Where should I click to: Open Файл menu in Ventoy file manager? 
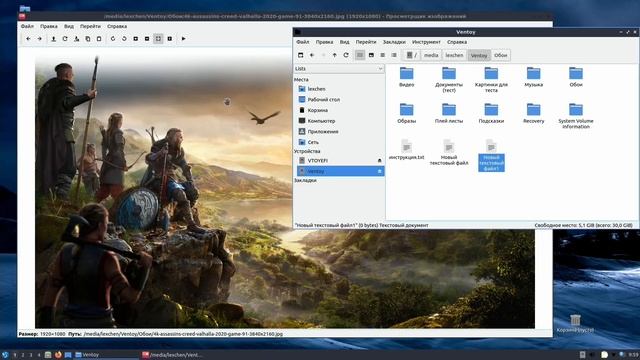pyautogui.click(x=302, y=42)
